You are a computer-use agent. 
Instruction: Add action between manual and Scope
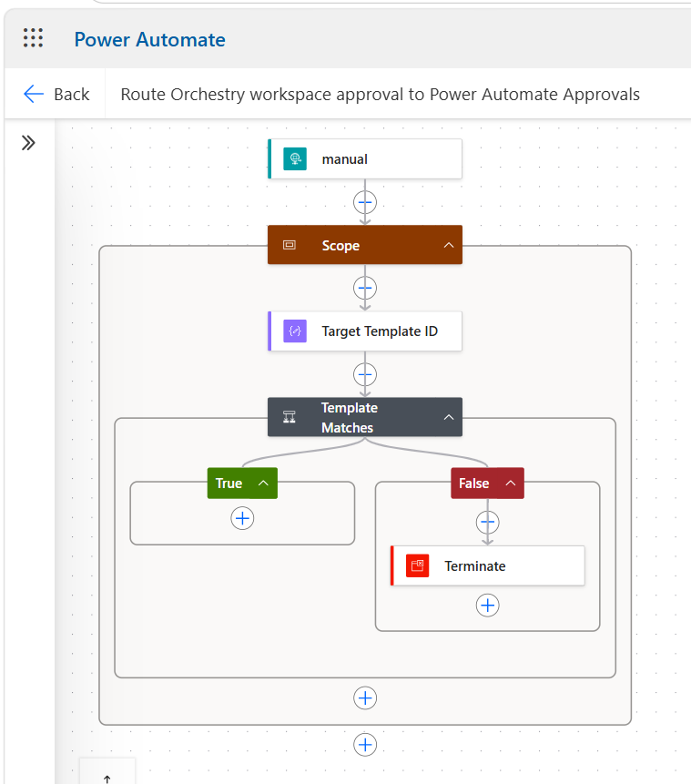[x=365, y=202]
